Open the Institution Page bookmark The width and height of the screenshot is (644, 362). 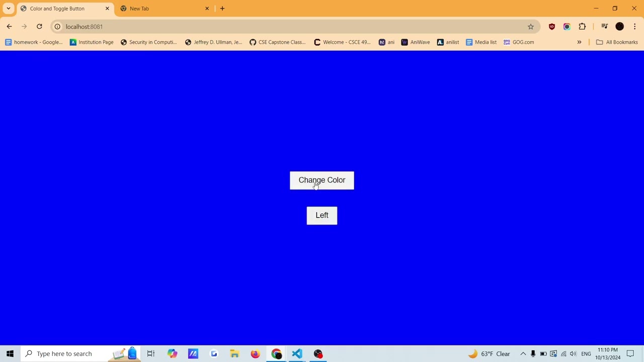pos(92,42)
